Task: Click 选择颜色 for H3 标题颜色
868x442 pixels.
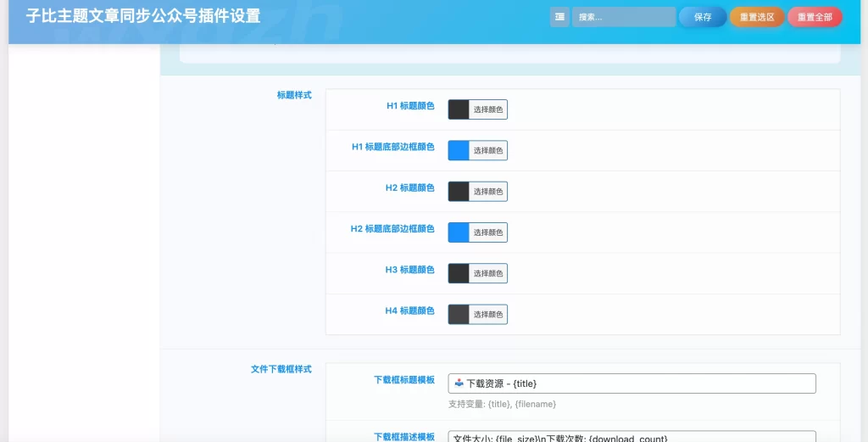Action: click(488, 273)
